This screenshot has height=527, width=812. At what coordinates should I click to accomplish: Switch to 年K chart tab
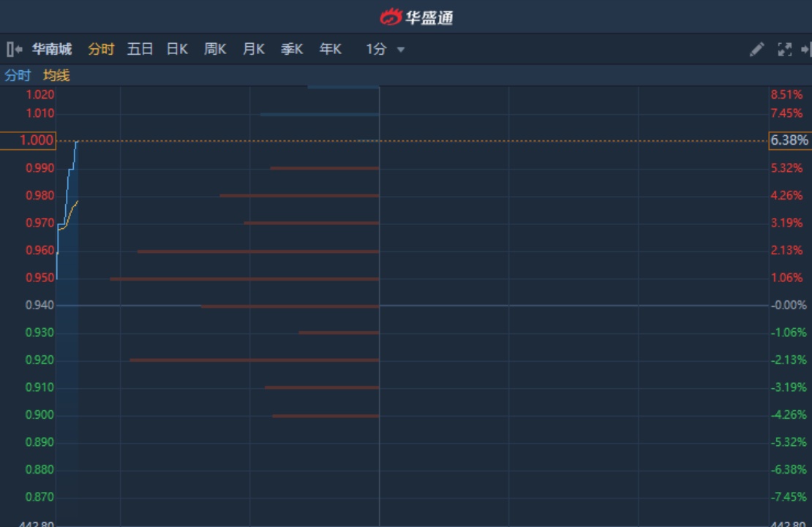pos(331,49)
